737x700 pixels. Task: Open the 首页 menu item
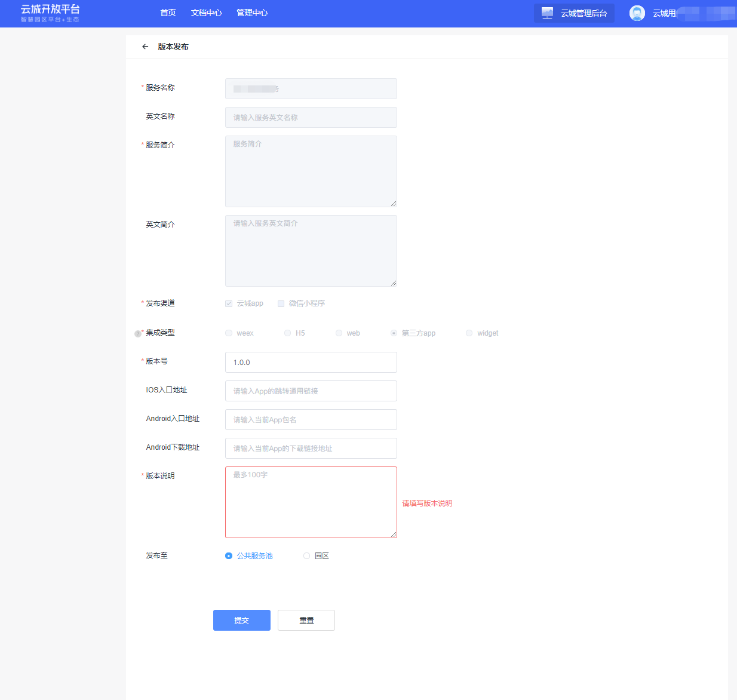(x=168, y=13)
